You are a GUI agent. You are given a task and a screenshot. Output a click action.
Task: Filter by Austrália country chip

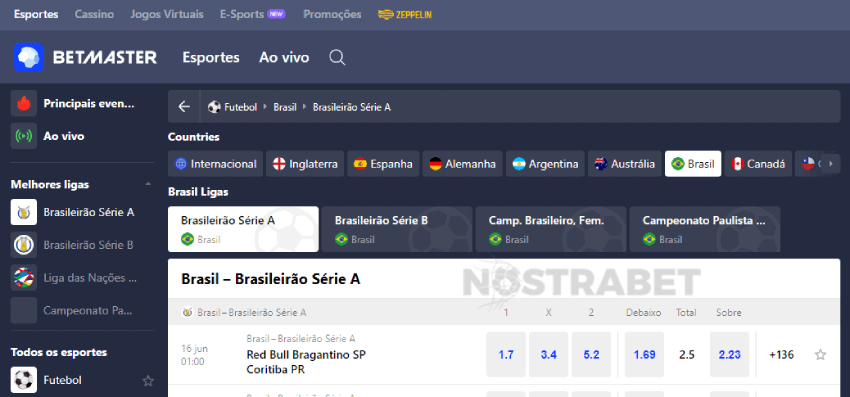[624, 164]
